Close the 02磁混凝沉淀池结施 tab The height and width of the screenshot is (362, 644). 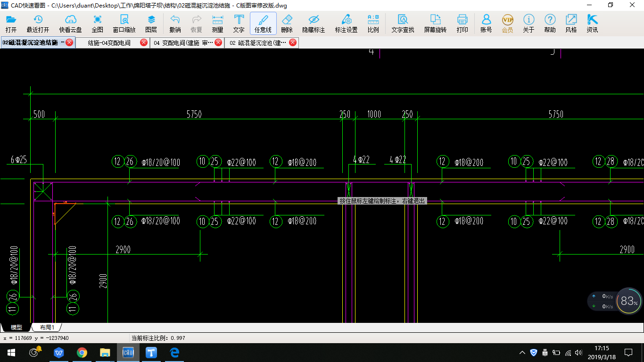click(69, 42)
